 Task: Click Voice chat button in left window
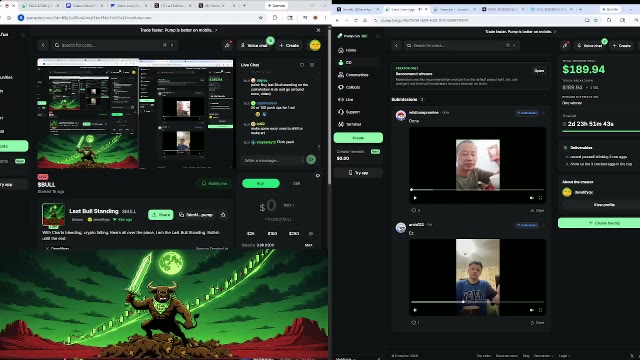tap(254, 45)
